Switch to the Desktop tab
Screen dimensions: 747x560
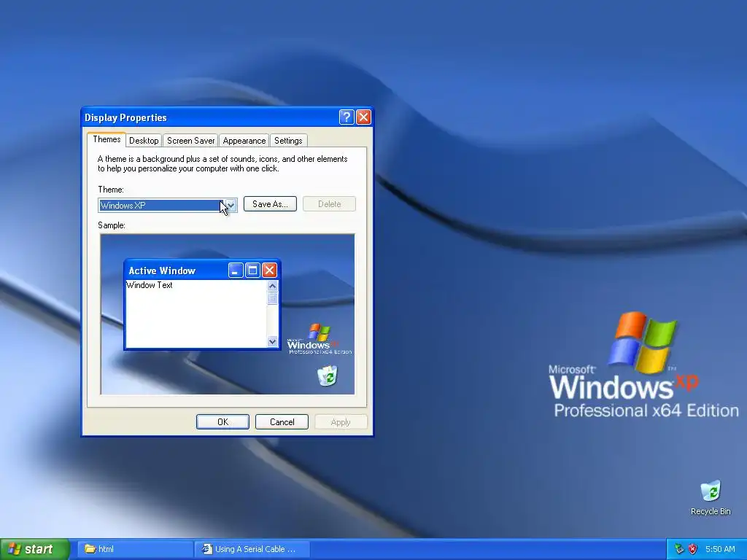pos(144,141)
